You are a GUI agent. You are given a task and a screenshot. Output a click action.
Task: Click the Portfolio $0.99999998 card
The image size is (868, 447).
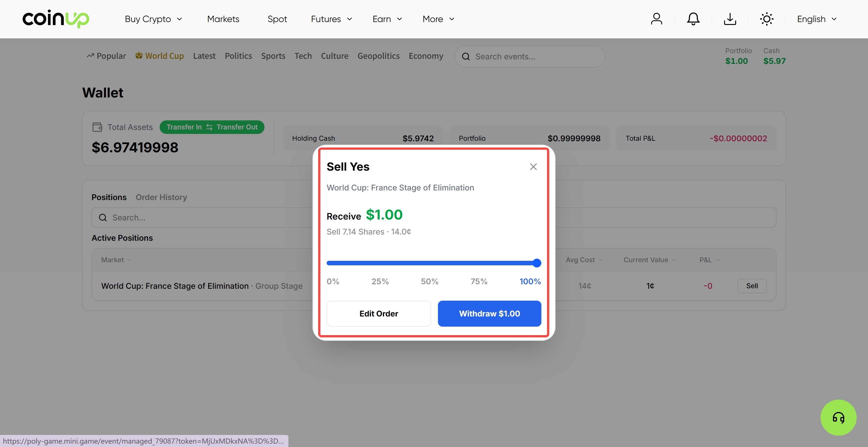[529, 138]
